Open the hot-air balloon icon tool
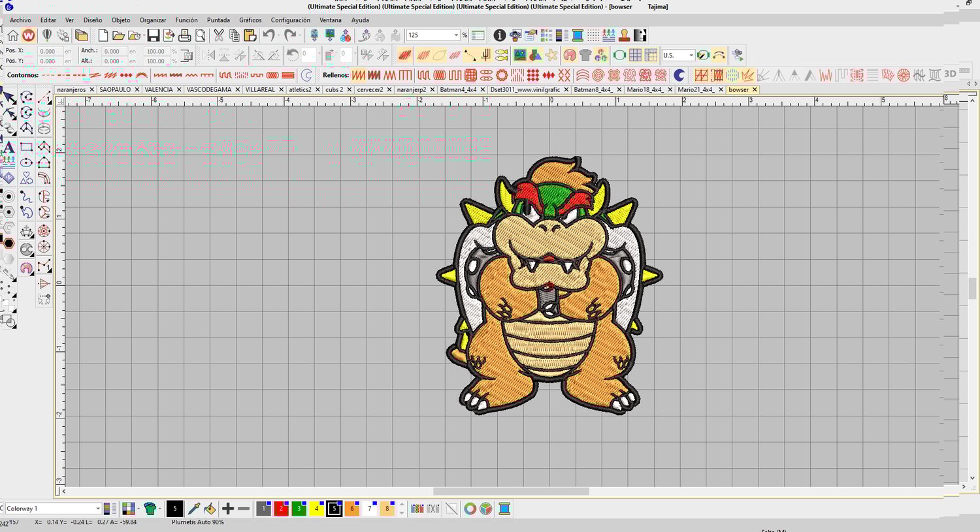Viewport: 980px width, 532px height. pyautogui.click(x=47, y=35)
